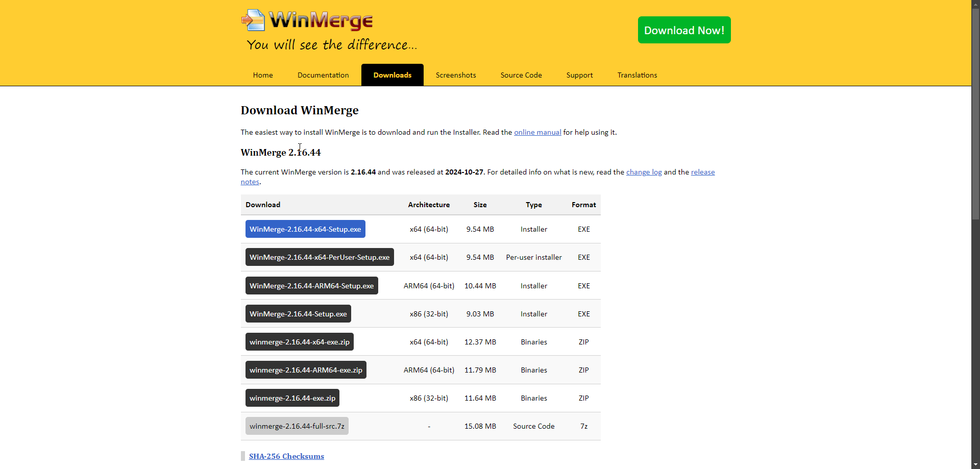This screenshot has width=980, height=469.
Task: Open the Source Code tab
Action: click(521, 75)
